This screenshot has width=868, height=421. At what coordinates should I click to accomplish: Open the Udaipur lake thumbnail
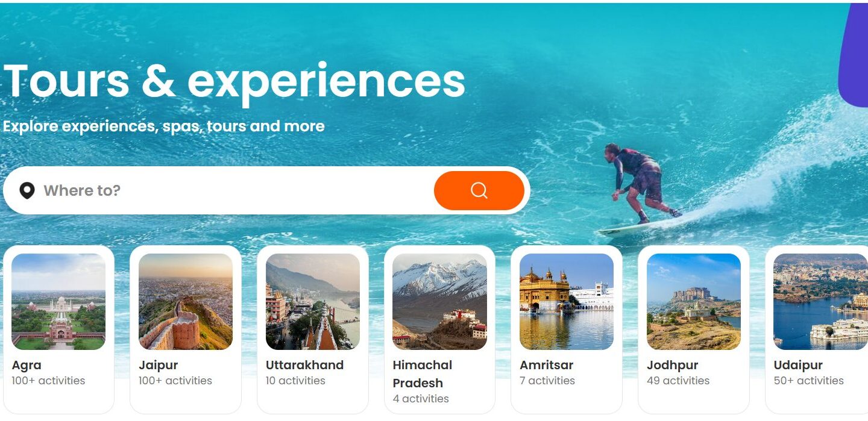tap(820, 302)
